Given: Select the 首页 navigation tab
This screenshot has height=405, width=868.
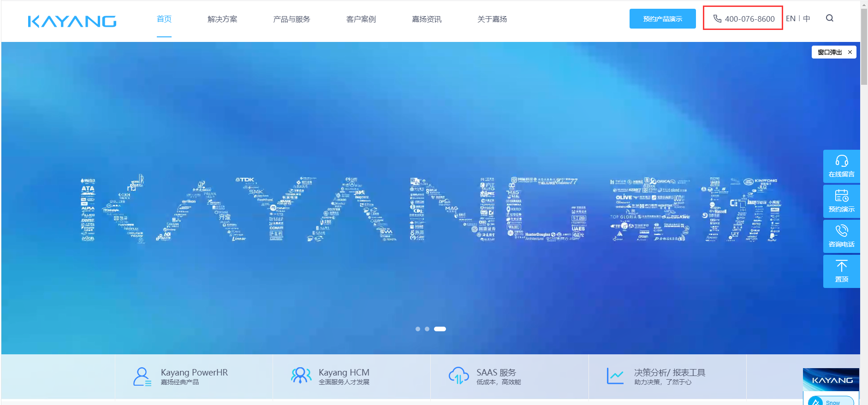Looking at the screenshot, I should [164, 19].
